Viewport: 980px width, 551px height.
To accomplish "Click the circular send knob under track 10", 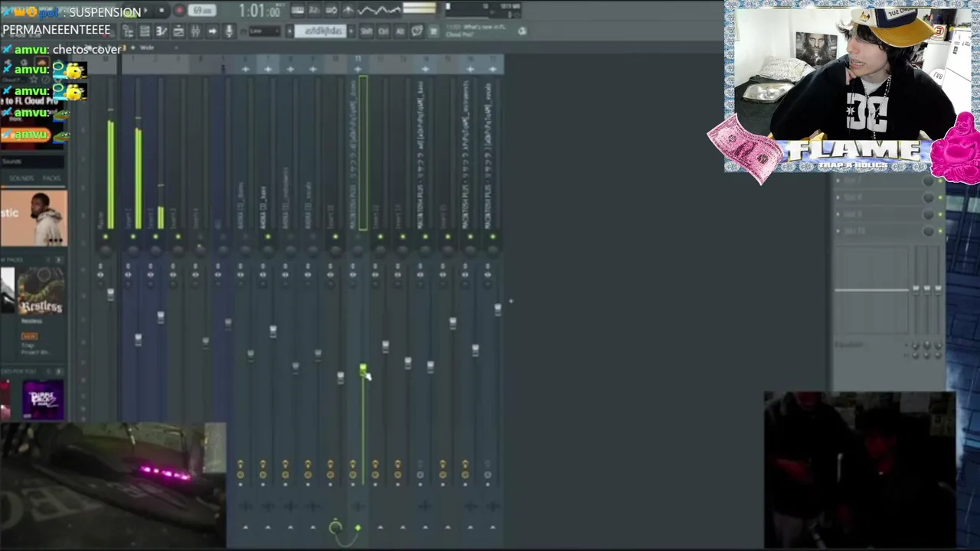I will pyautogui.click(x=335, y=527).
